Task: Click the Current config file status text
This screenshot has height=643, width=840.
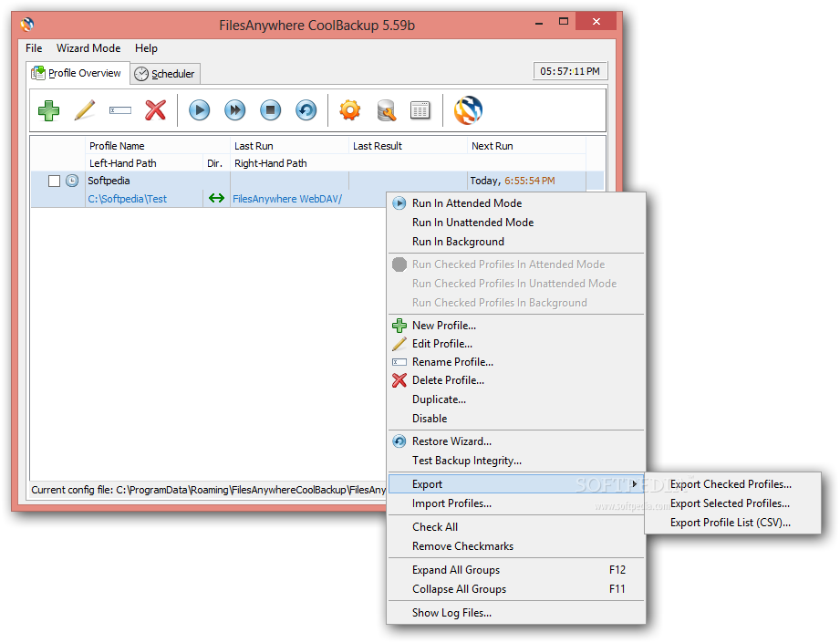Action: (x=208, y=490)
